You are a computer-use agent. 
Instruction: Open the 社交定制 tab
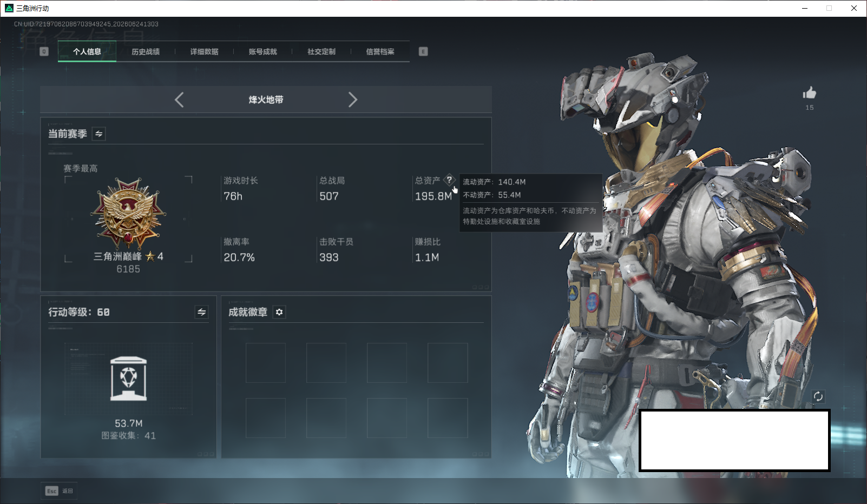321,51
